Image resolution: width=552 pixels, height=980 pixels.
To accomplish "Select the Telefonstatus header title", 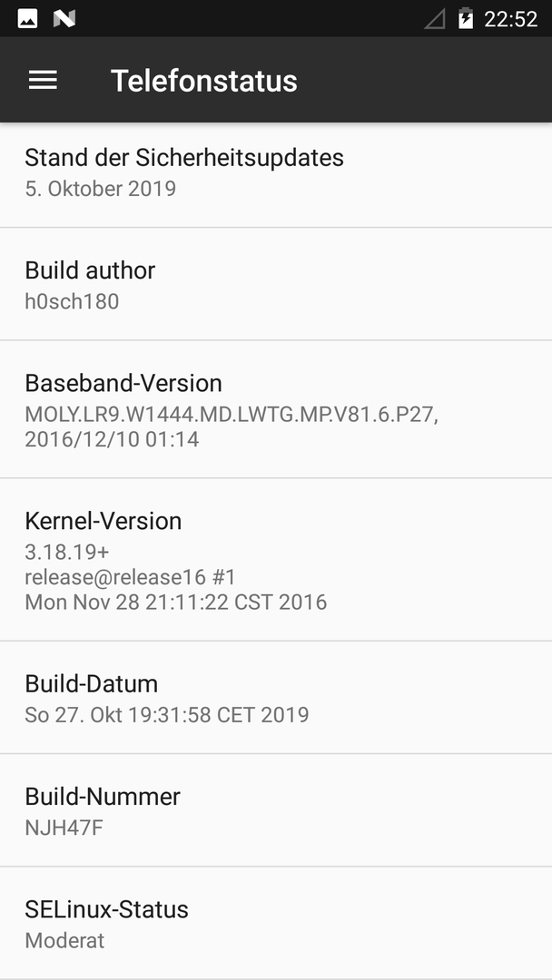I will pyautogui.click(x=203, y=81).
